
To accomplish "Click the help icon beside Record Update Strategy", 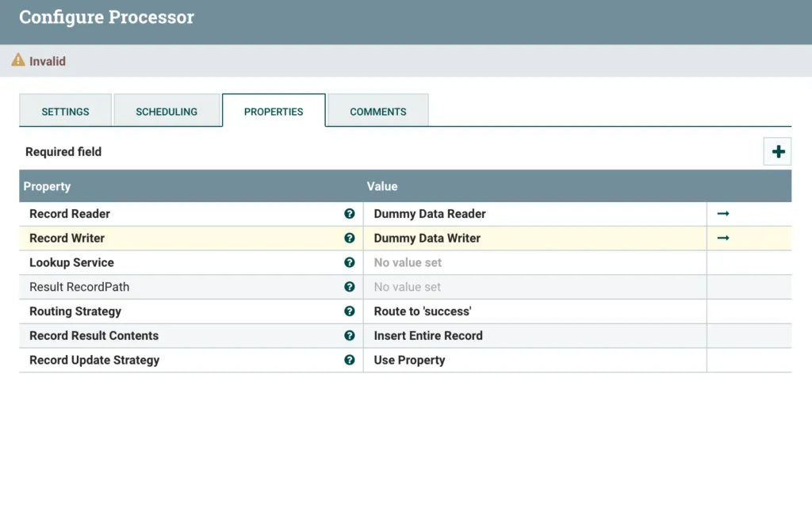I will [x=349, y=360].
